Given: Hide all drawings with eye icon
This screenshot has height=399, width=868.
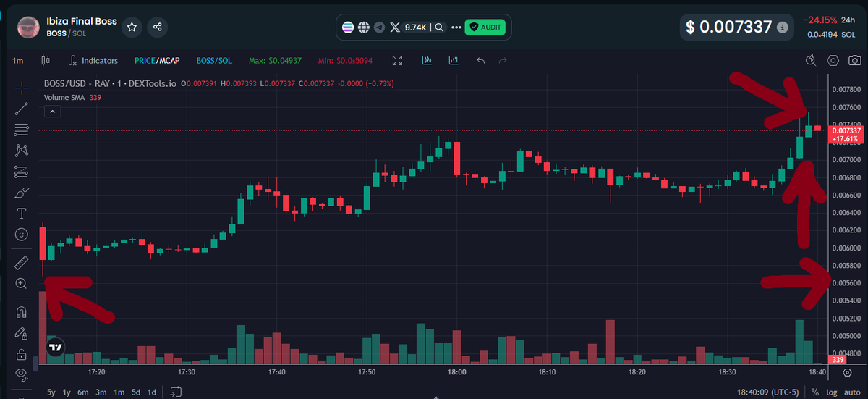Looking at the screenshot, I should [x=21, y=375].
